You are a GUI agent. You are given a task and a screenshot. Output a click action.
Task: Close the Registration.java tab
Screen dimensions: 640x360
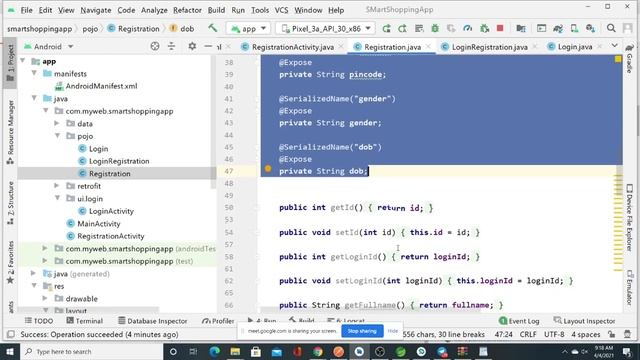click(429, 47)
